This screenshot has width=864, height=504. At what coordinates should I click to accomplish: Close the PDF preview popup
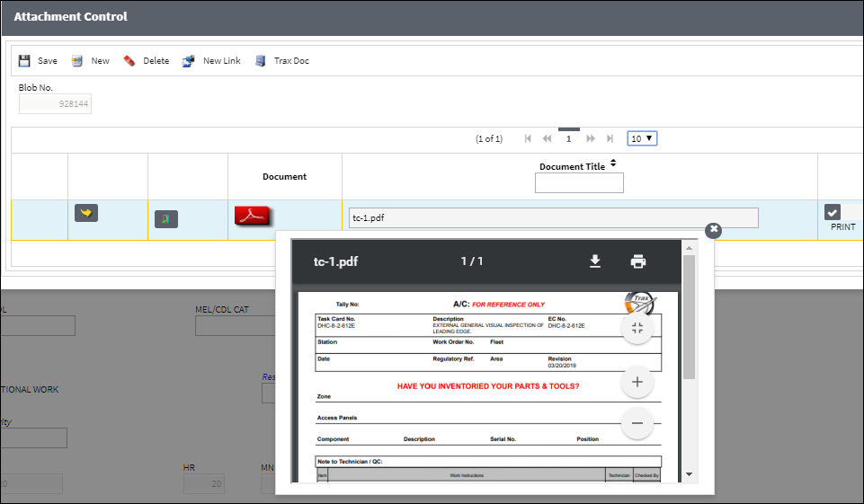pos(714,230)
